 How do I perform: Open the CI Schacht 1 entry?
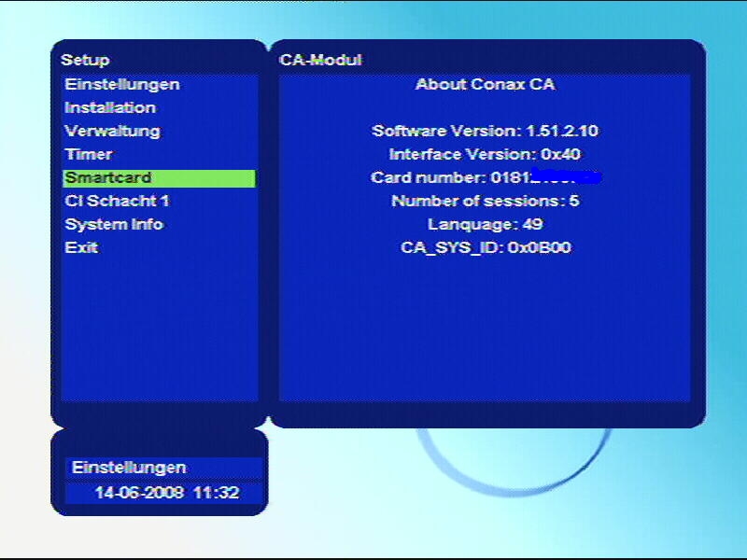118,201
